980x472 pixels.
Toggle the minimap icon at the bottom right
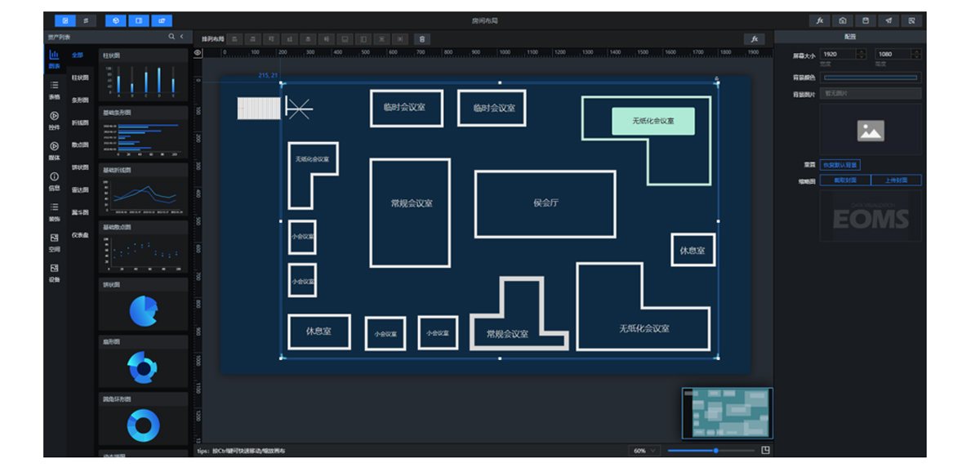tap(765, 450)
